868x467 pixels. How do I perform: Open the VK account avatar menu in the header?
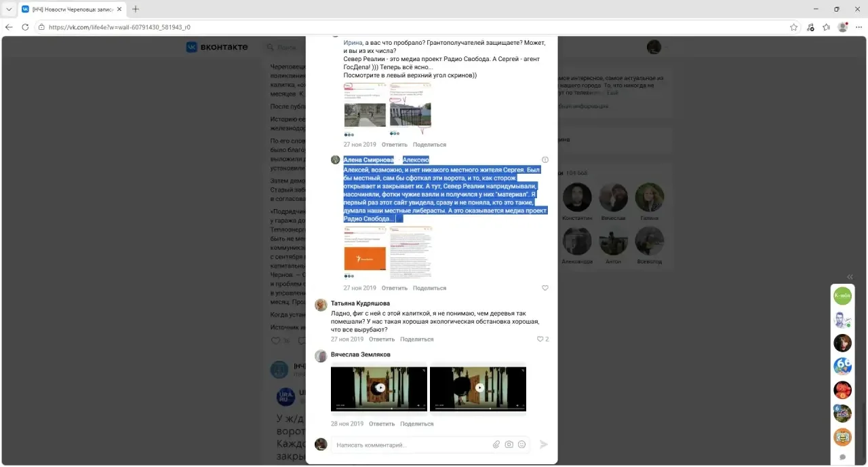654,47
